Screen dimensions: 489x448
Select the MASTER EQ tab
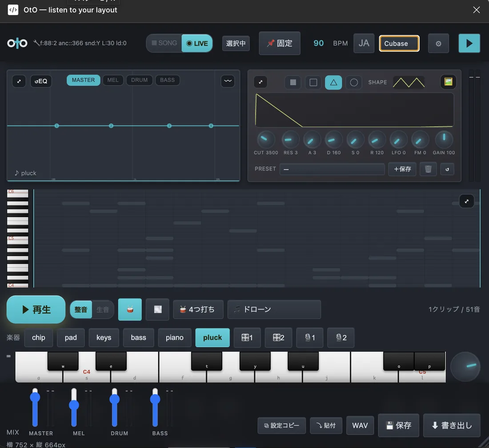coord(83,80)
